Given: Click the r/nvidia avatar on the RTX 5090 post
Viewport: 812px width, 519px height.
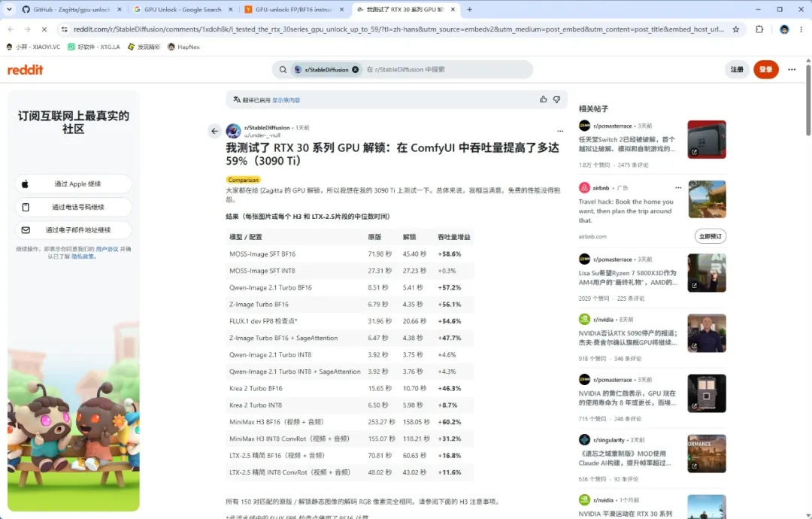Looking at the screenshot, I should pos(584,320).
